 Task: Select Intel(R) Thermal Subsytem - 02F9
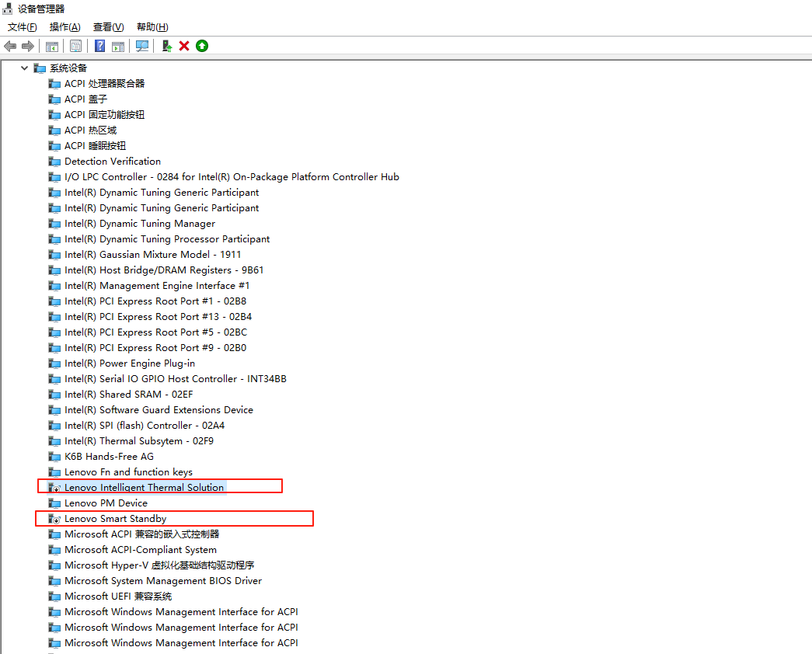[139, 440]
